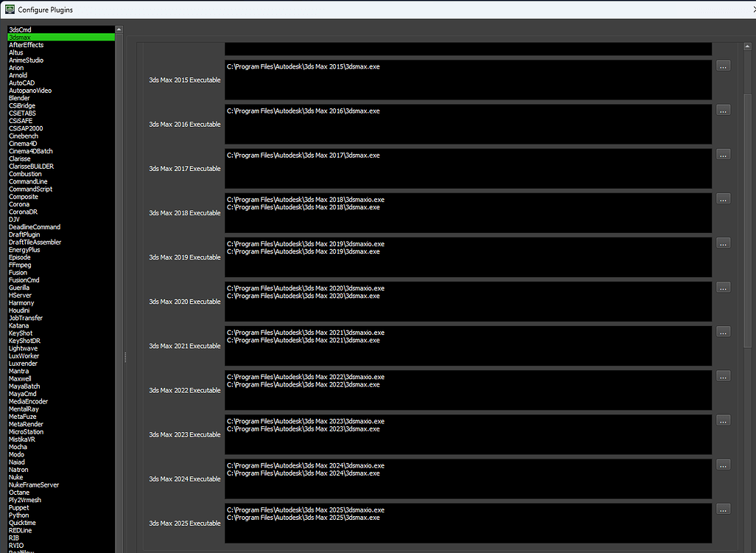This screenshot has width=756, height=553.
Task: Click inside the 3ds Max 2020 Executable text box
Action: [468, 302]
